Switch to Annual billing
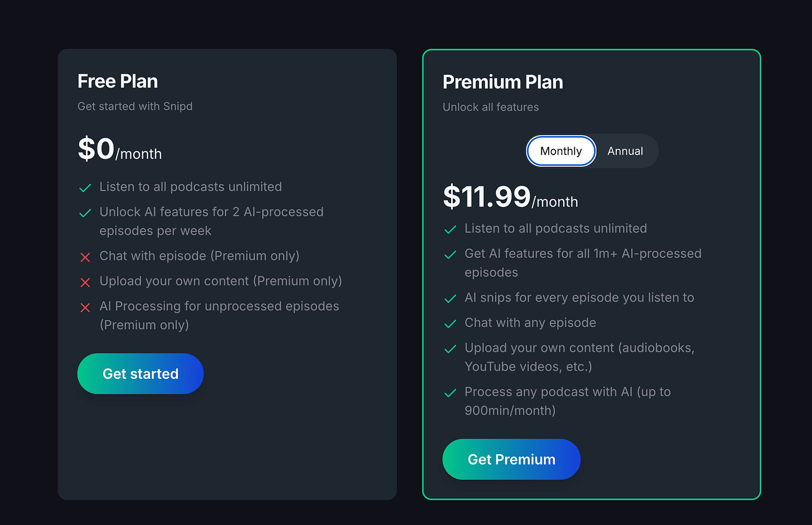 tap(625, 151)
